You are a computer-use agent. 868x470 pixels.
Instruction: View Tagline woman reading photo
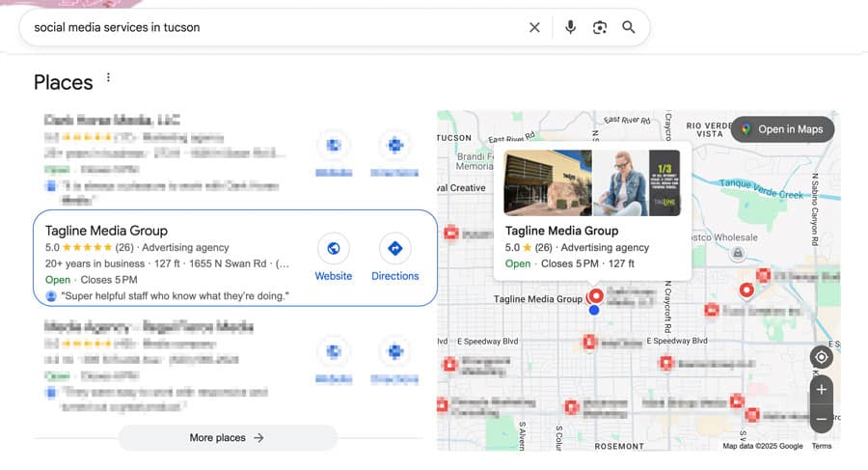620,183
